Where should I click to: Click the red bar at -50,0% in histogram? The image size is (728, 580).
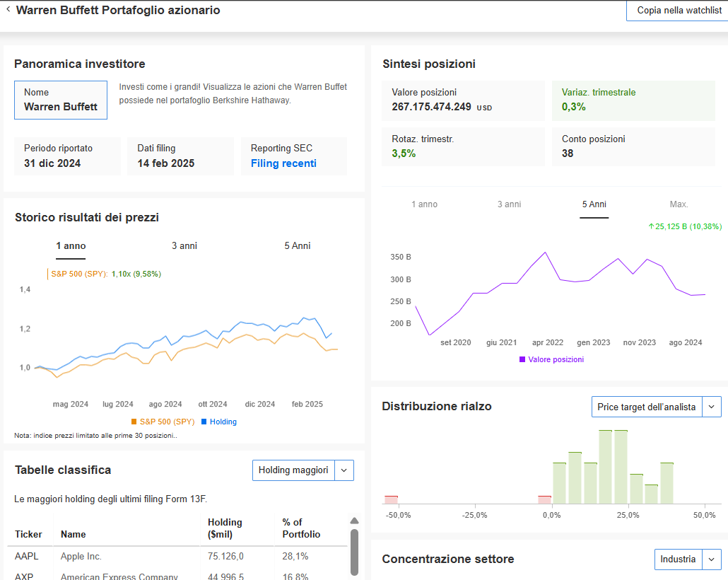(392, 500)
